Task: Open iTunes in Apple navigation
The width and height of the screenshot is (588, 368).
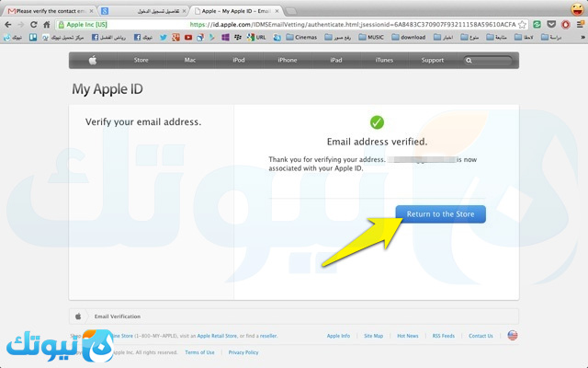Action: (384, 60)
